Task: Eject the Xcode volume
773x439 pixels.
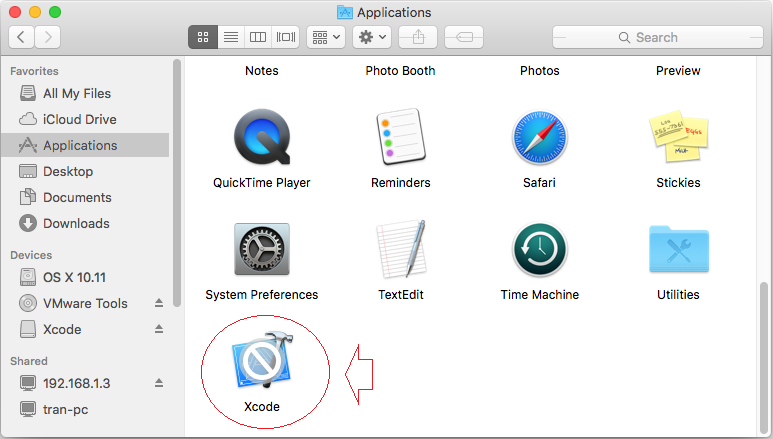Action: click(x=159, y=329)
